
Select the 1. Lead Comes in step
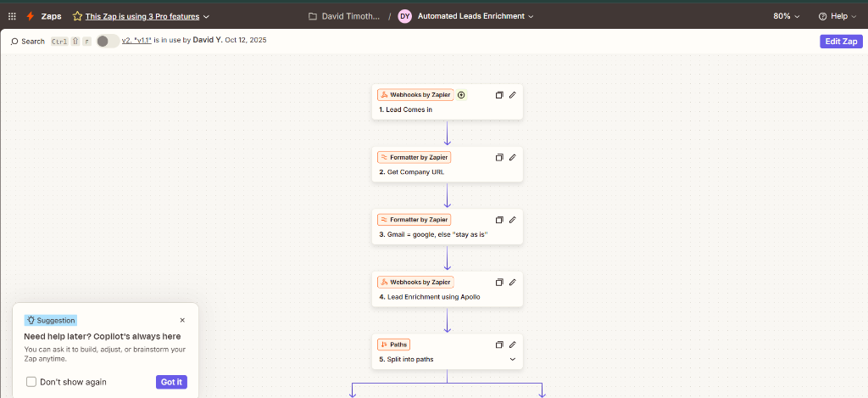pyautogui.click(x=448, y=102)
